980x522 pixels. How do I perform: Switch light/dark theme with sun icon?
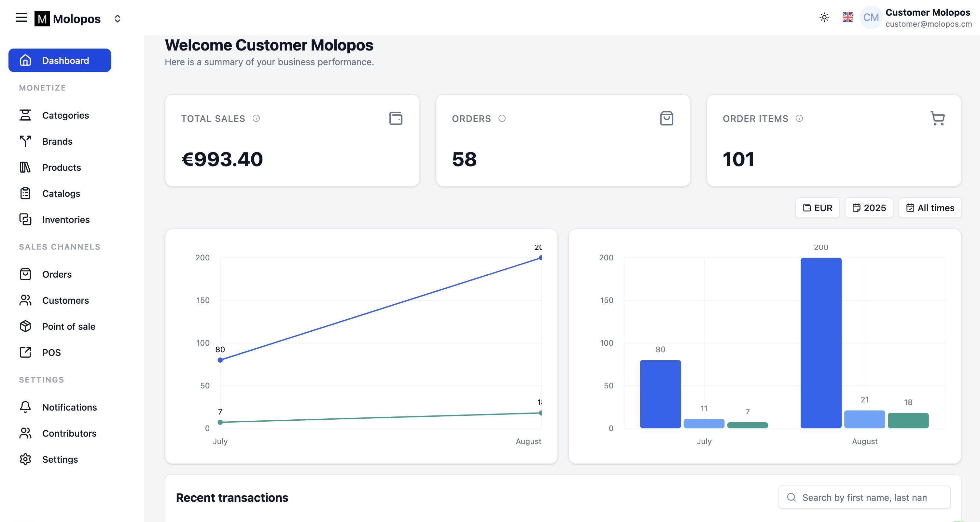[x=824, y=18]
